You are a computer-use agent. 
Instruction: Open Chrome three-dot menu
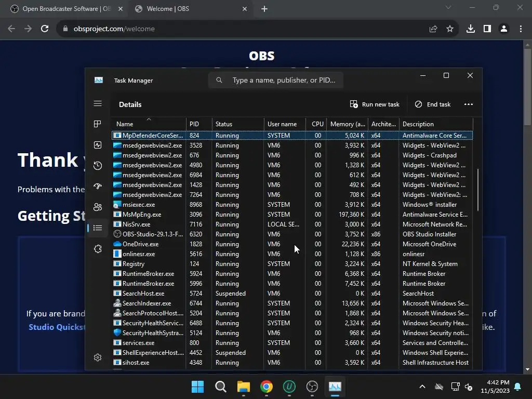tap(521, 29)
